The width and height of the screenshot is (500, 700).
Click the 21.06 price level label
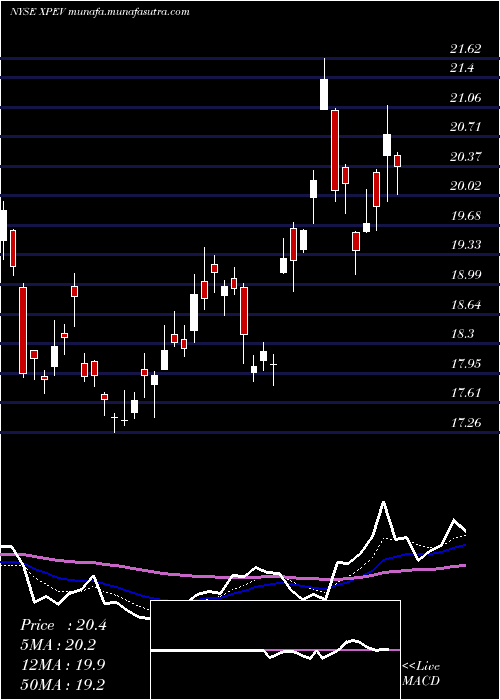466,98
